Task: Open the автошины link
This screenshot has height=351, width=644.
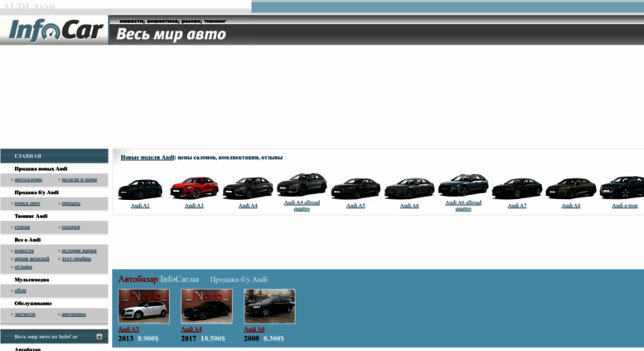Action: tap(74, 314)
